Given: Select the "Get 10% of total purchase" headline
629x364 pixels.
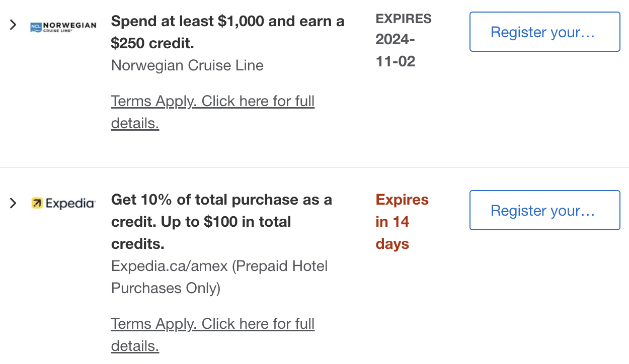Looking at the screenshot, I should pos(221,200).
